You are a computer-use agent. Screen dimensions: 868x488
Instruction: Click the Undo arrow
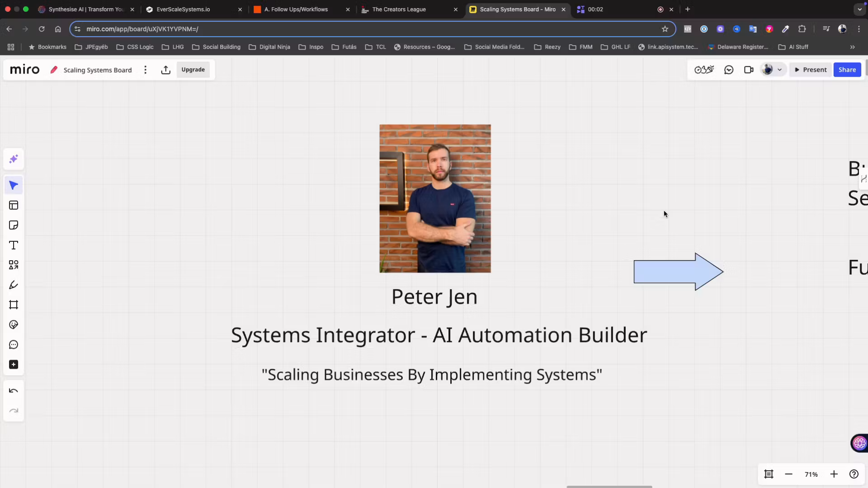click(x=14, y=390)
